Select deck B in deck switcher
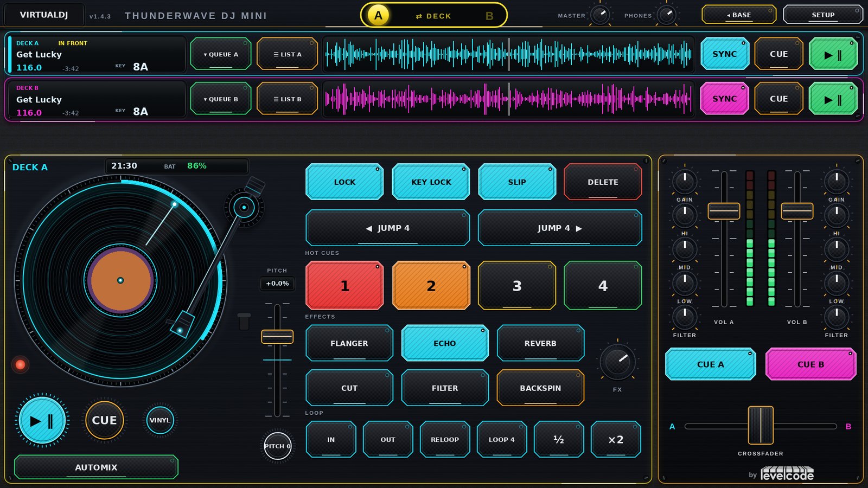 click(489, 16)
